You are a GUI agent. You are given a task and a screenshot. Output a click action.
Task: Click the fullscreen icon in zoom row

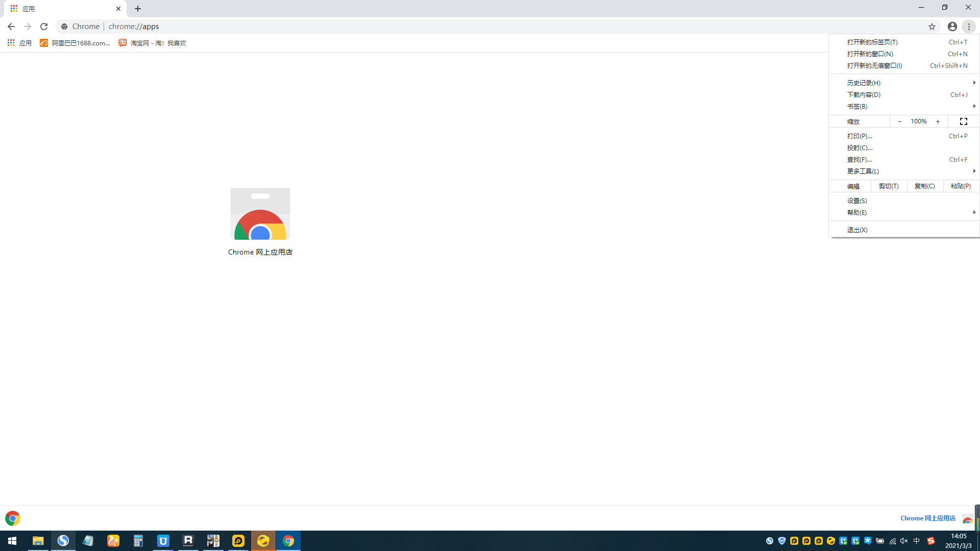tap(964, 121)
